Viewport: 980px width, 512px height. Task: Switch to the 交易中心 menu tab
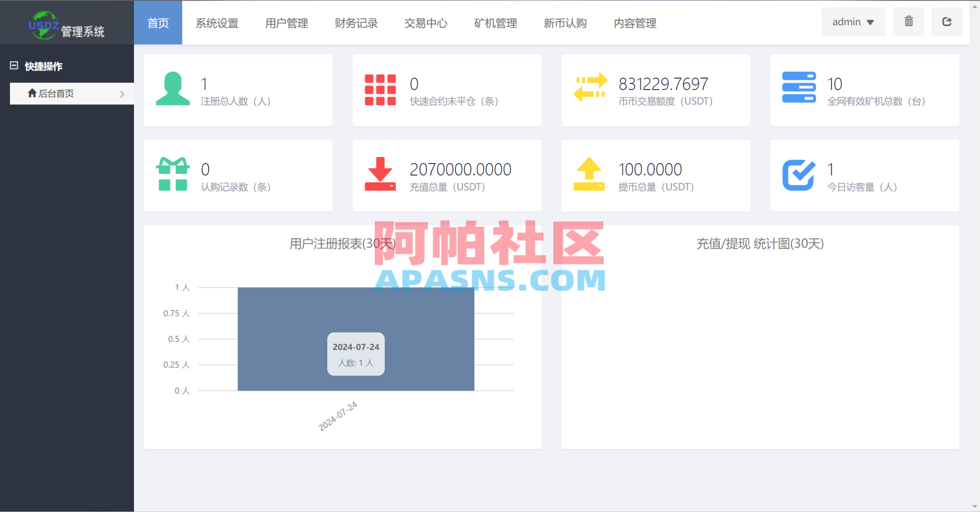(425, 23)
